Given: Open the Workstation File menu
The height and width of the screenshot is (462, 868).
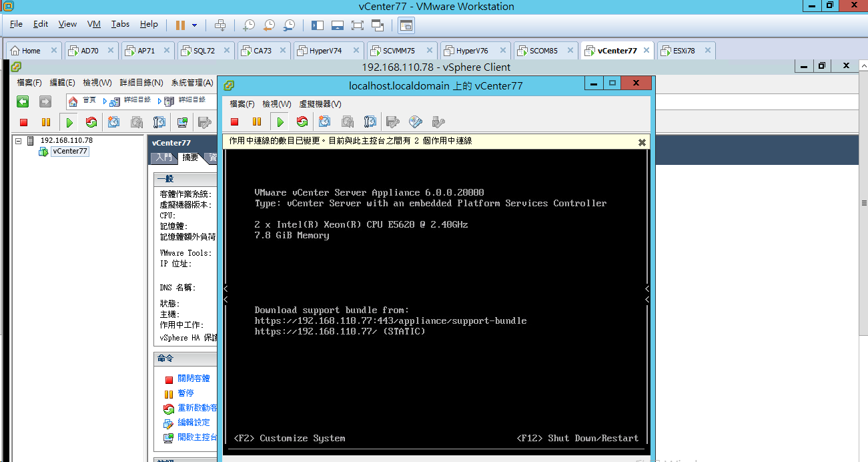Looking at the screenshot, I should tap(16, 24).
